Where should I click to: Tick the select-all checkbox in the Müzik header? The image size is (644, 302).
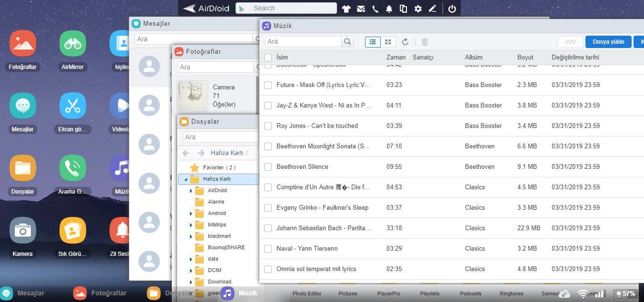[268, 58]
